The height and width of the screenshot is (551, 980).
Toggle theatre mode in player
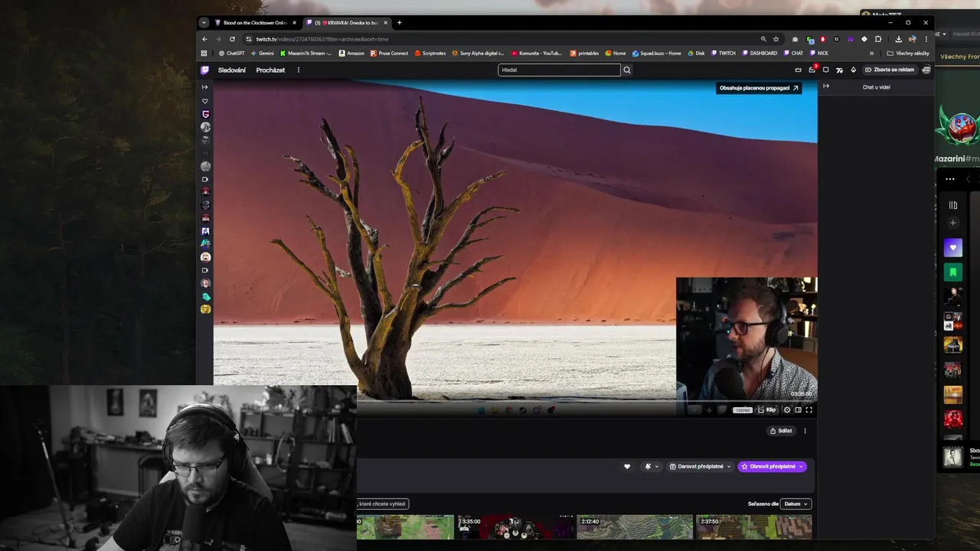pyautogui.click(x=798, y=409)
